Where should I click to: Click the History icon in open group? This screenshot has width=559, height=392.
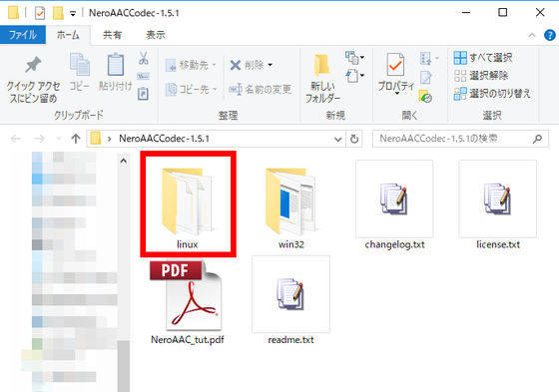click(x=425, y=96)
